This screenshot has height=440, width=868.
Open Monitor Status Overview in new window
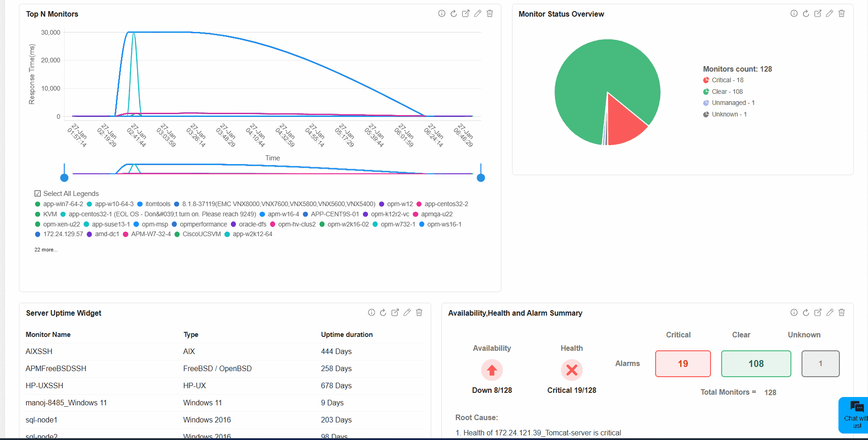818,14
